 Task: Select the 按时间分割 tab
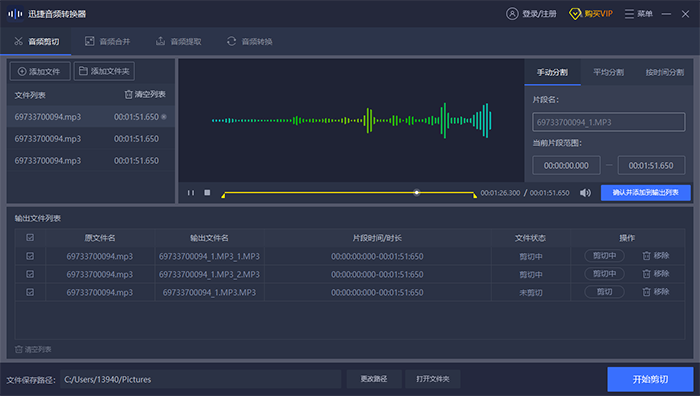pyautogui.click(x=665, y=72)
